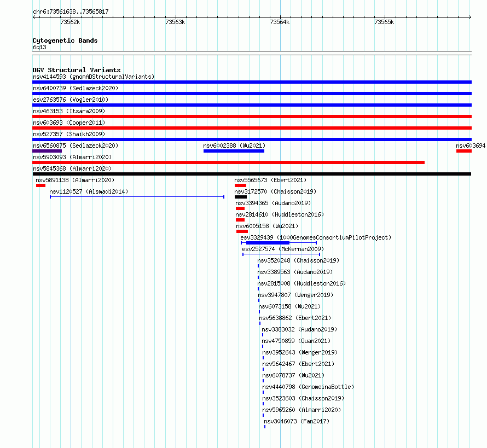Screen dimensions: 487x448
Task: Click the nsv5965260 Almarri2020 label
Action: 302,410
